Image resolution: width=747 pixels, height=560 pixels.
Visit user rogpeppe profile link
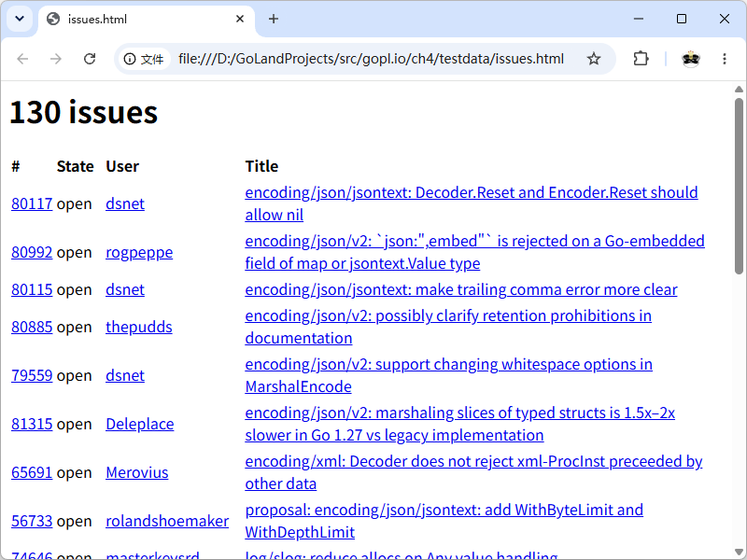pyautogui.click(x=139, y=252)
